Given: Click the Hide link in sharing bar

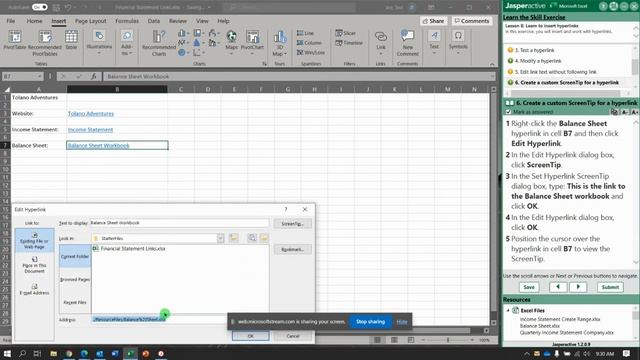Looking at the screenshot, I should click(x=402, y=322).
